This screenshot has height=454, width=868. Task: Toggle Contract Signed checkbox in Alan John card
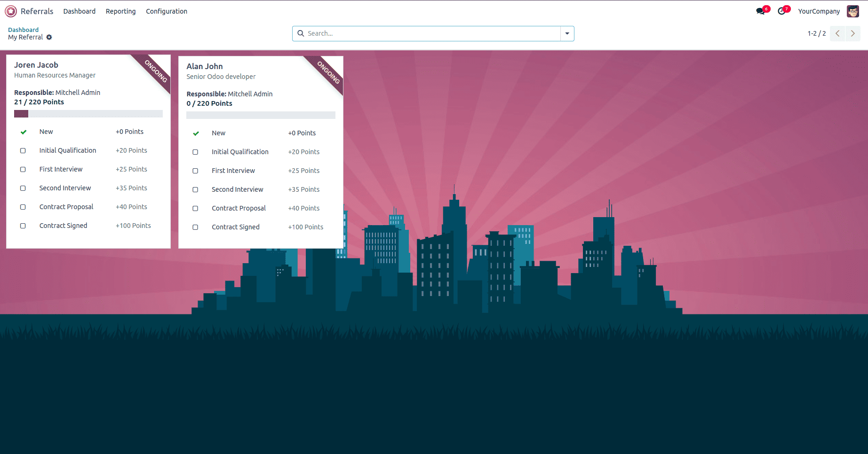195,227
